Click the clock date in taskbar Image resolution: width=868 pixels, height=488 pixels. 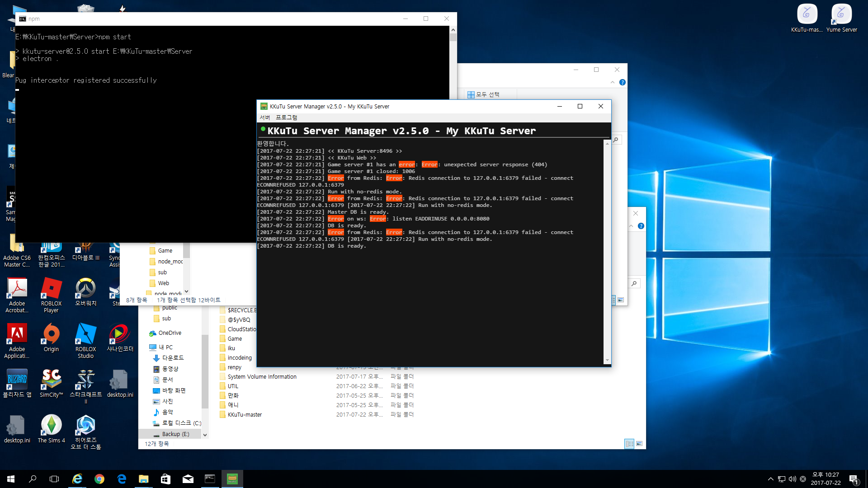point(826,479)
